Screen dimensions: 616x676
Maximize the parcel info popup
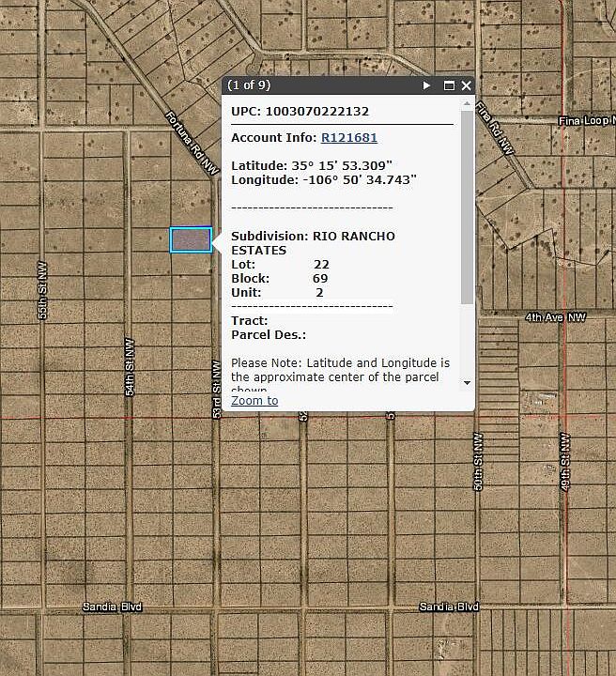pyautogui.click(x=449, y=85)
